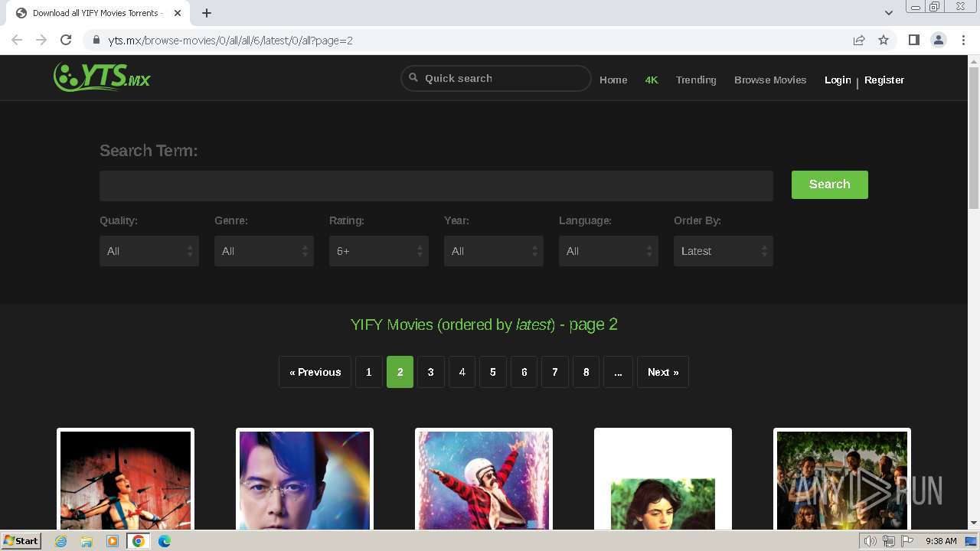Bookmark this tab with star icon
The image size is (980, 551).
[x=884, y=40]
